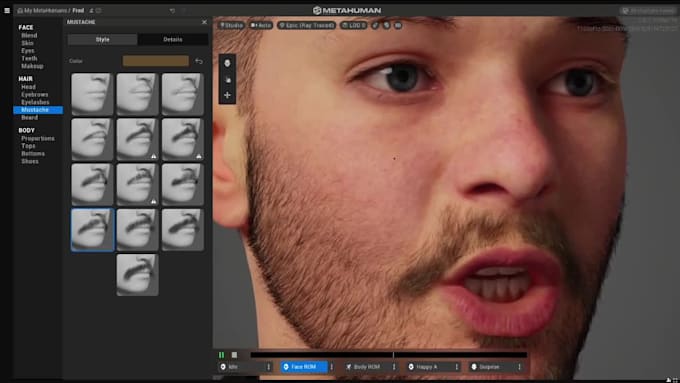Screen dimensions: 680x383
Task: Click the undo arrow in top bar
Action: coord(173,10)
